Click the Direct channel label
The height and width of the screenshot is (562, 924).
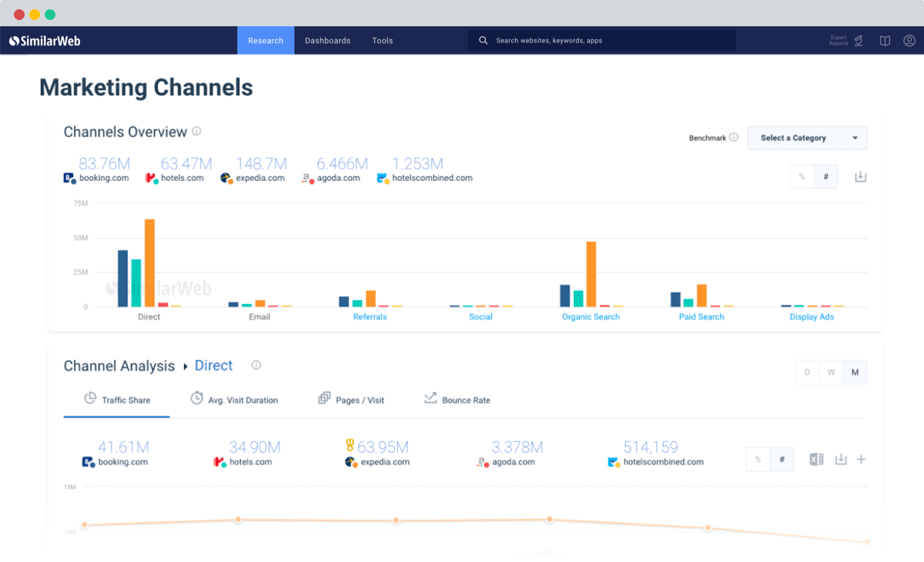(149, 316)
